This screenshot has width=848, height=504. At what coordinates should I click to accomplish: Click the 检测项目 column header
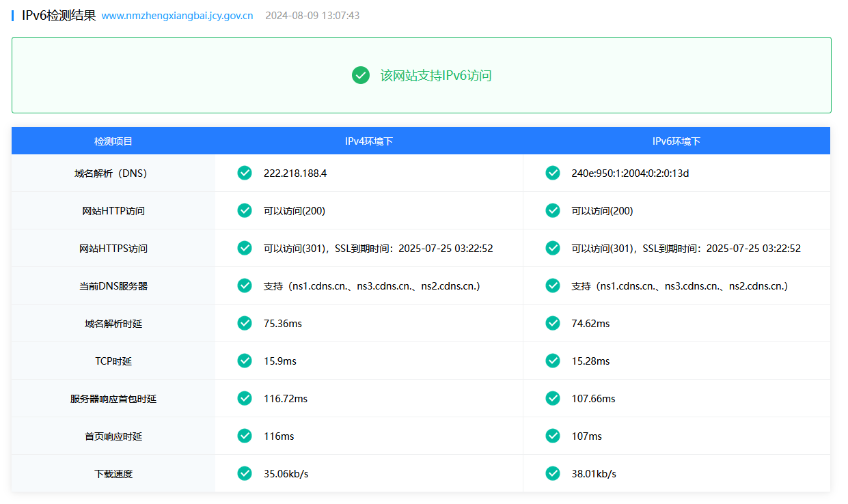tap(113, 141)
